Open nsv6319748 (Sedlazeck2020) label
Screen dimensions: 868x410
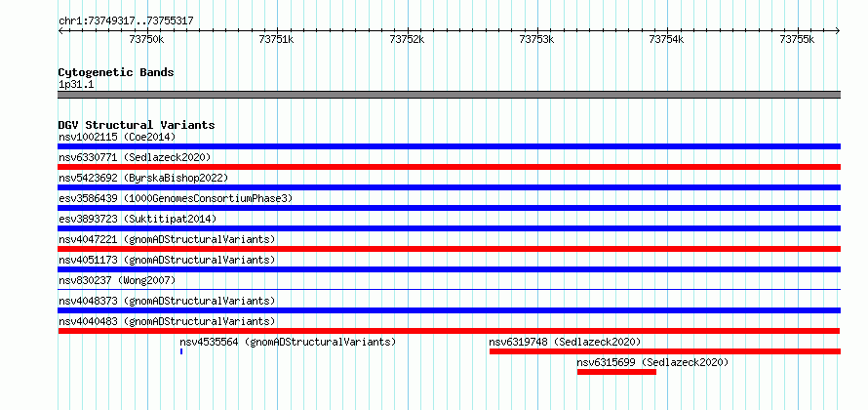[x=566, y=342]
